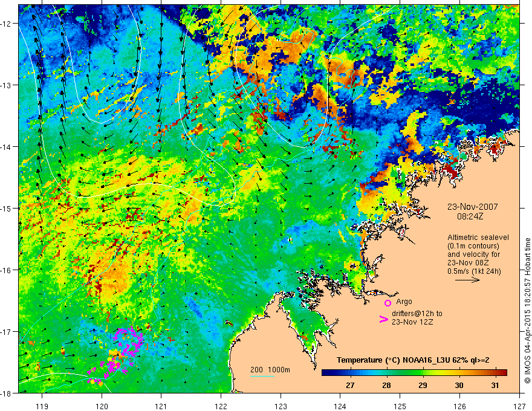Click the IMOS copyright timestamp text
Screen dimensions: 532x411
tap(527, 310)
